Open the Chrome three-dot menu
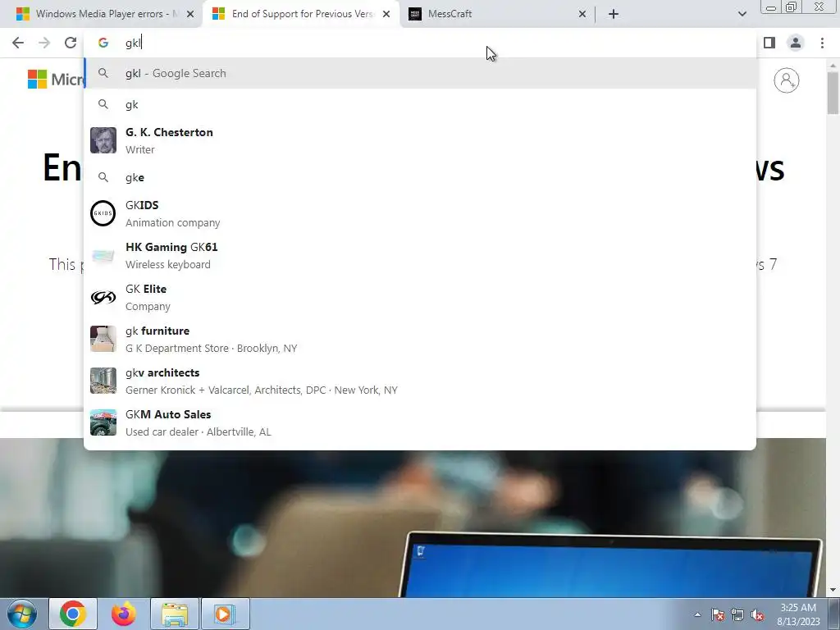Viewport: 840px width, 630px height. tap(822, 43)
